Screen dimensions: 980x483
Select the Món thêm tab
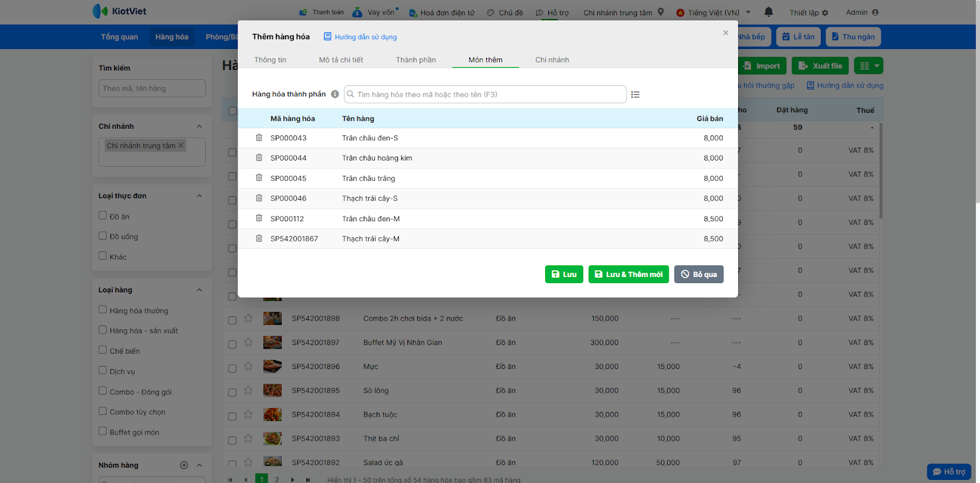pyautogui.click(x=486, y=60)
